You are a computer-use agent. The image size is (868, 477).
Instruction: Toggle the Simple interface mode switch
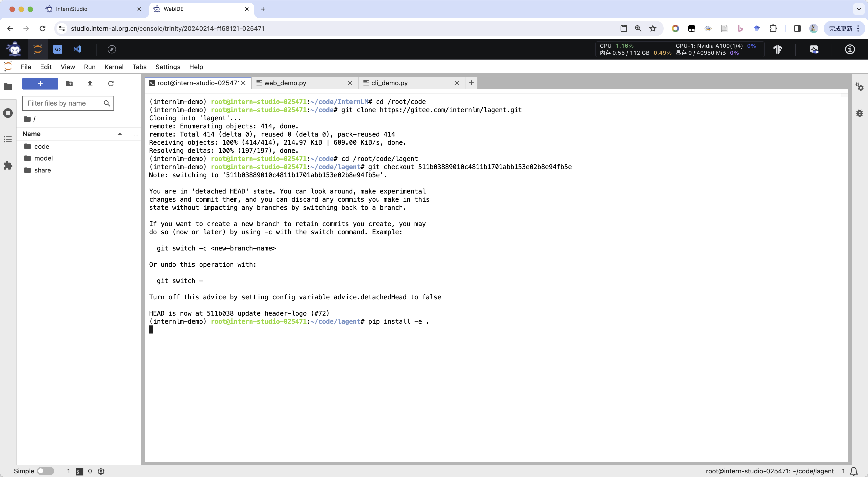click(45, 471)
